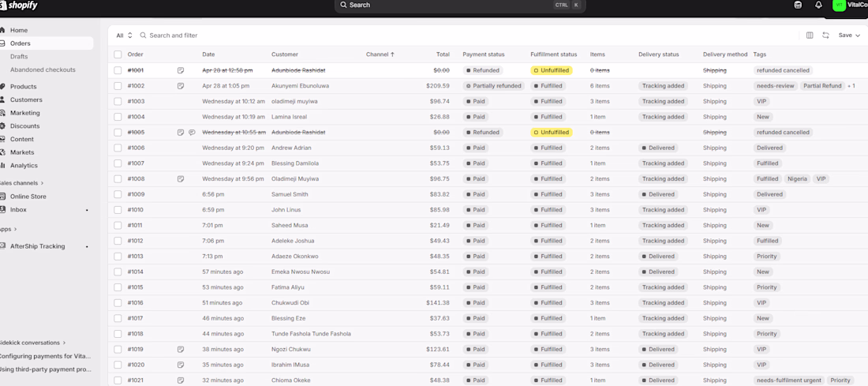Select checkbox for order #1012
868x386 pixels.
point(118,241)
